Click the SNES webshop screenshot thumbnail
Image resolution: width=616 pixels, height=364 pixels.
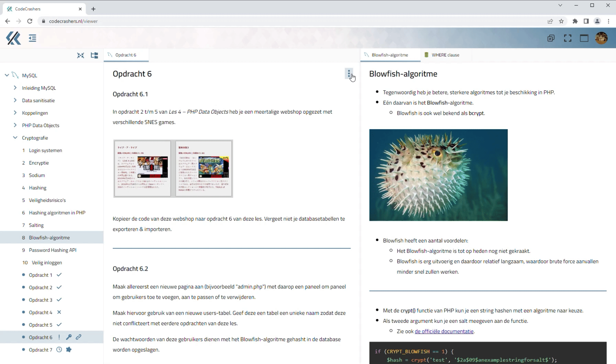173,169
